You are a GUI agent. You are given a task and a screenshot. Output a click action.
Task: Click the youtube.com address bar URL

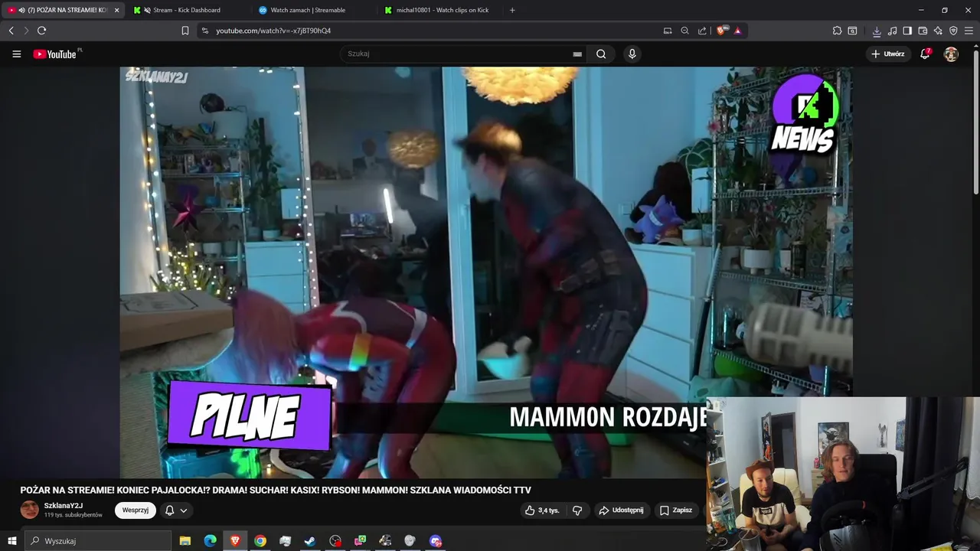pos(273,31)
